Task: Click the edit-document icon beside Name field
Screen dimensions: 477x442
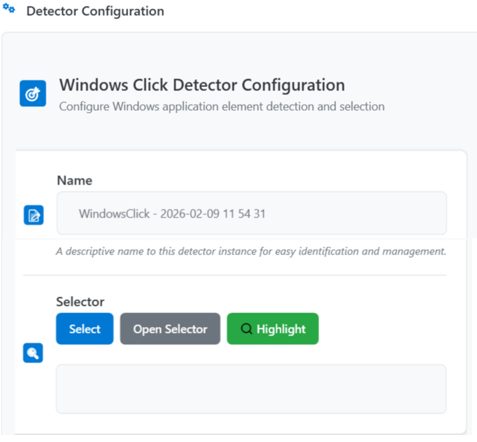Action: click(33, 215)
